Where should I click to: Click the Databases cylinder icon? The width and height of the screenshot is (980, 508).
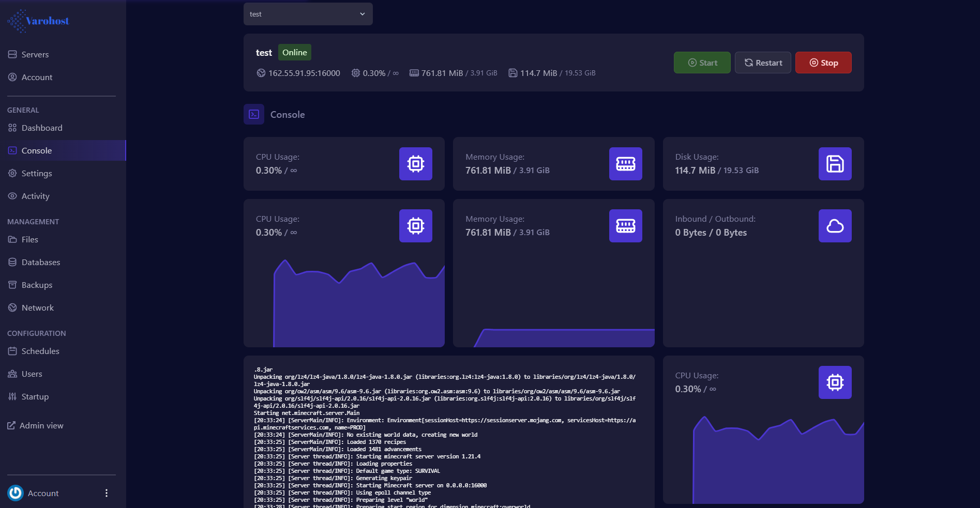(12, 262)
